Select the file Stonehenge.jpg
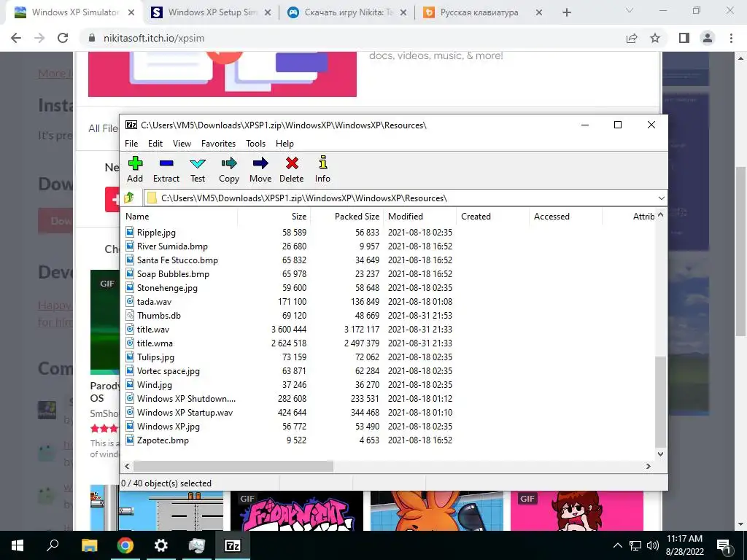 [167, 287]
